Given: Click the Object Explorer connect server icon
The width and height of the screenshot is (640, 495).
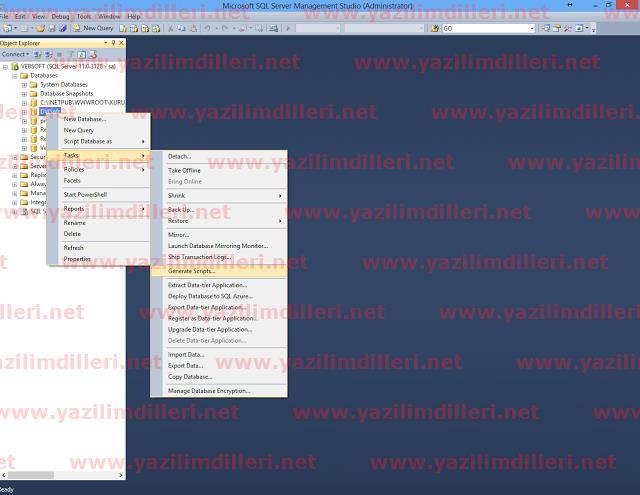Looking at the screenshot, I should tap(38, 54).
